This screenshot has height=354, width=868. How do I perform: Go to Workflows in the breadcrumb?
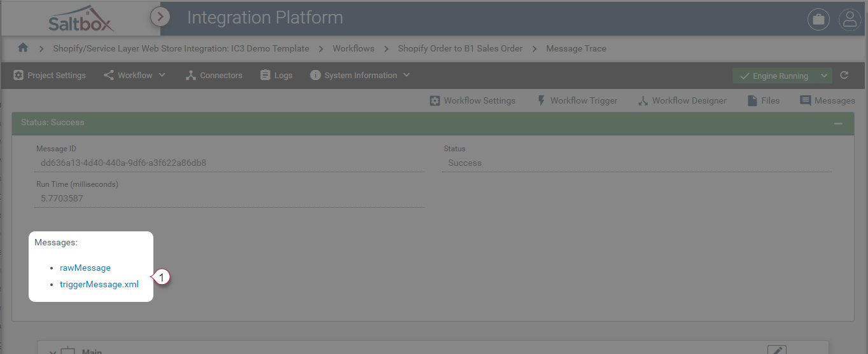tap(354, 48)
